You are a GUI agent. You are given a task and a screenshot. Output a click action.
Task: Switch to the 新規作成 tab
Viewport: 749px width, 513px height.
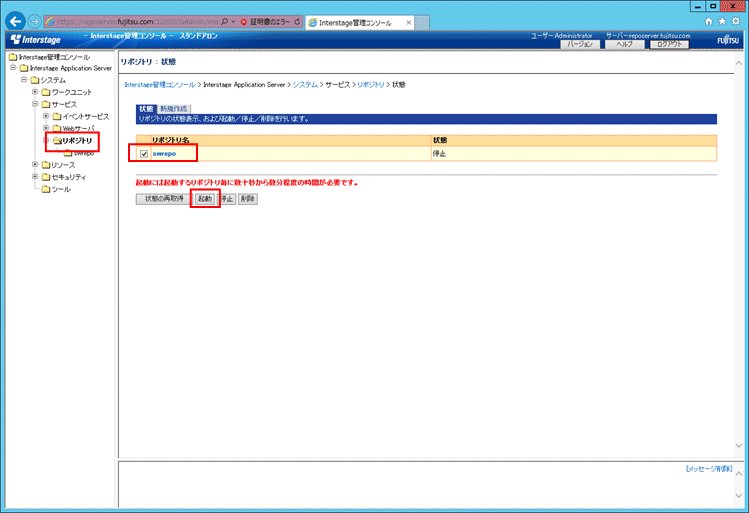[x=174, y=109]
